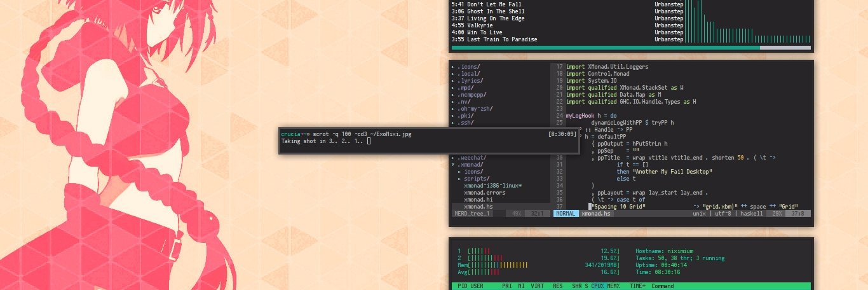Viewport: 868px width, 290px height.
Task: Click NERD_tree_1 label in the statusline
Action: (471, 214)
